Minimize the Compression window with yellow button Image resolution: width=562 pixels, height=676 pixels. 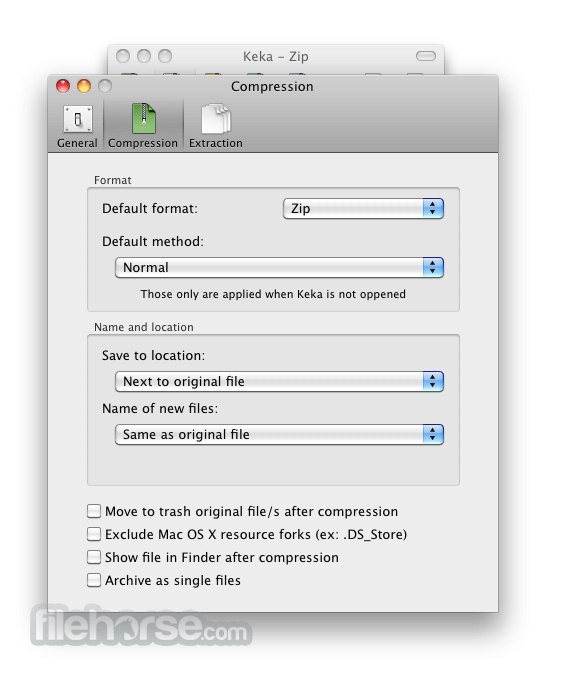pos(84,86)
